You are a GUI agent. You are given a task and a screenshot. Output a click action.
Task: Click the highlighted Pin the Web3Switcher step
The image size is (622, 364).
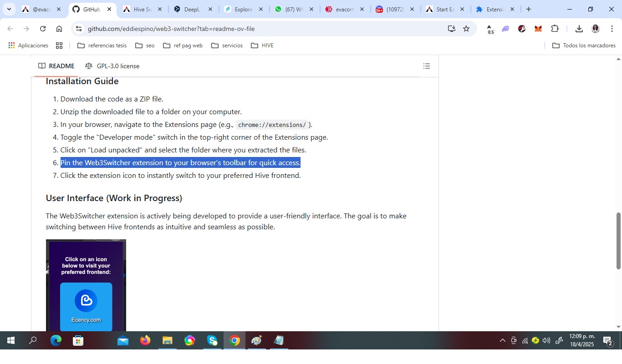pyautogui.click(x=180, y=162)
